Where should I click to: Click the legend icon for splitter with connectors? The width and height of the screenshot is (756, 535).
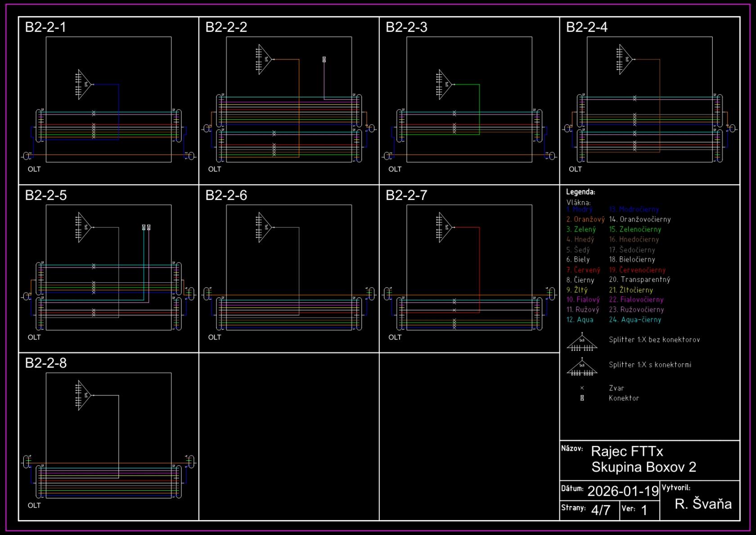pyautogui.click(x=582, y=367)
